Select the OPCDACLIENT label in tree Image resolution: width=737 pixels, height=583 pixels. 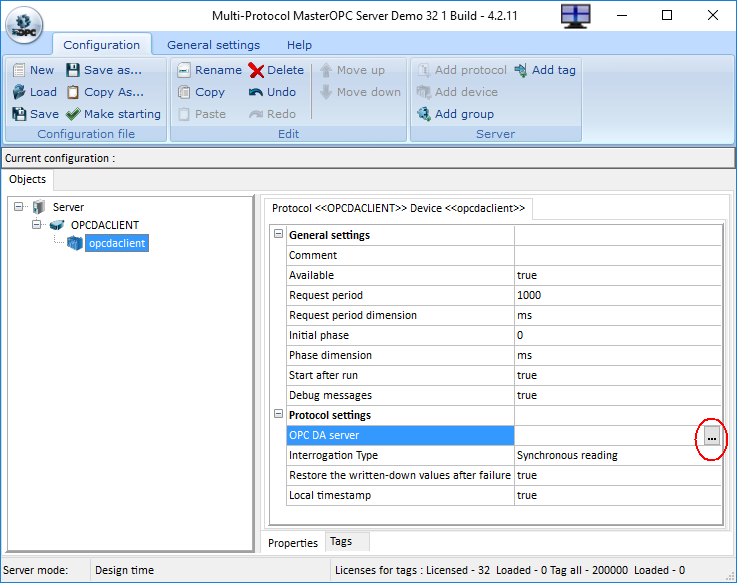coord(105,225)
